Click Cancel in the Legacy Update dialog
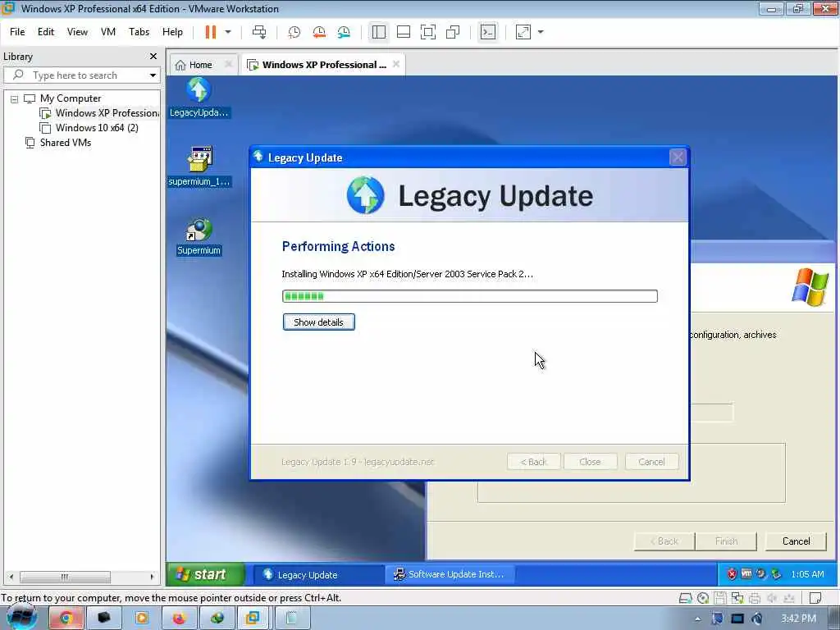 click(651, 462)
